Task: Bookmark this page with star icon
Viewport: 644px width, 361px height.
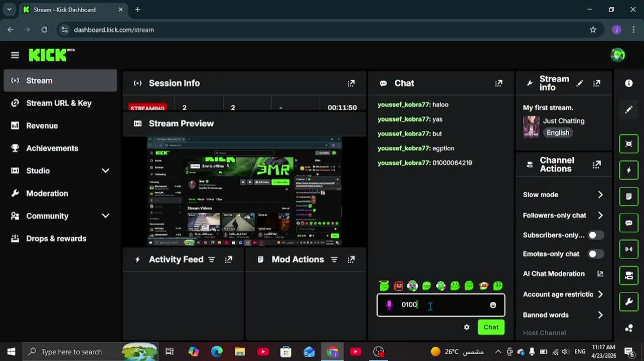Action: [x=593, y=30]
